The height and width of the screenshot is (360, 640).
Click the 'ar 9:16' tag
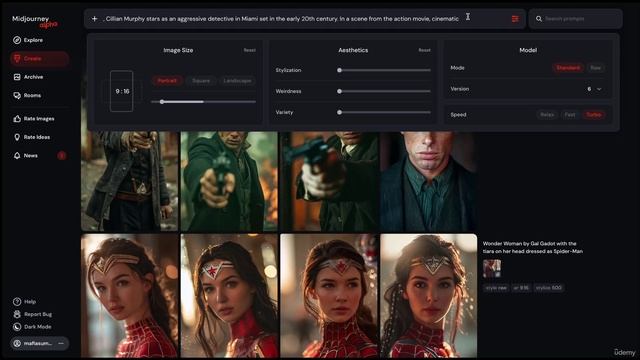(x=521, y=288)
